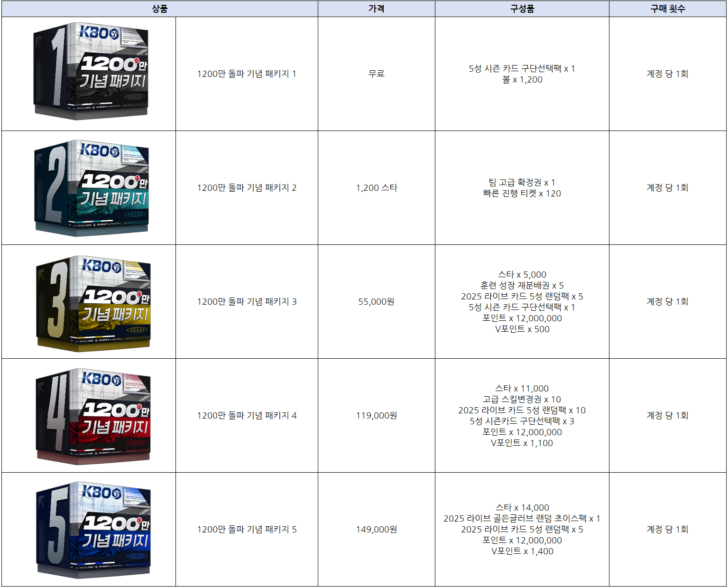Image resolution: width=728 pixels, height=588 pixels.
Task: Click '훈련 성장 재분배권 x 5' text
Action: (x=522, y=286)
